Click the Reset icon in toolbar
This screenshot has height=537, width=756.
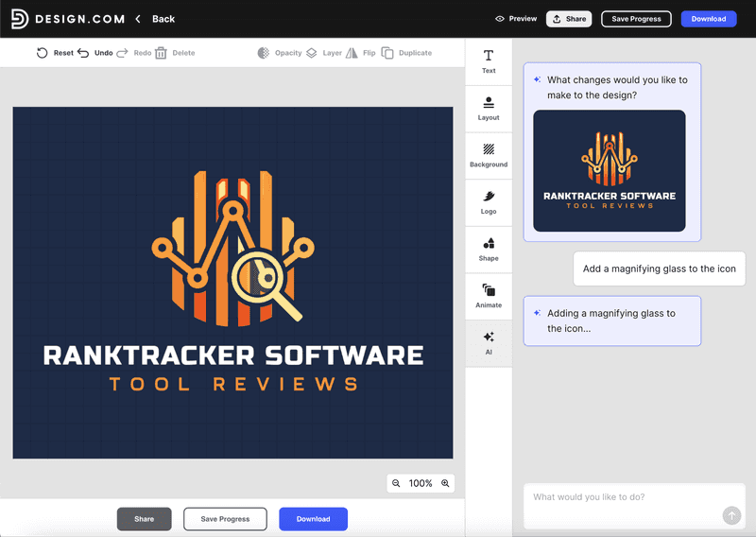pyautogui.click(x=43, y=53)
